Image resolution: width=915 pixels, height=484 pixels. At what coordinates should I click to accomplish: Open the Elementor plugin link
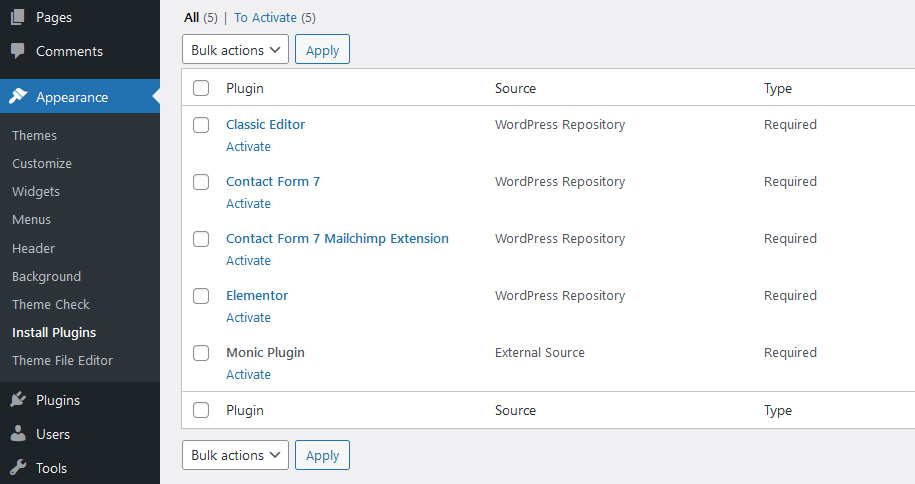257,295
